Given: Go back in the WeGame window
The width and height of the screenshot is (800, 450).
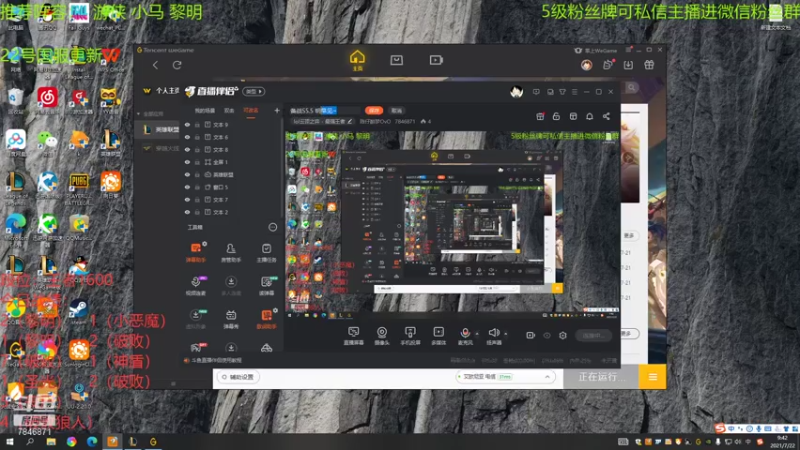Looking at the screenshot, I should pyautogui.click(x=155, y=65).
